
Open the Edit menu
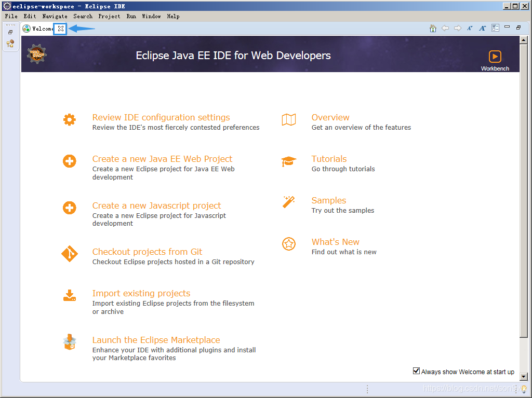pos(30,16)
